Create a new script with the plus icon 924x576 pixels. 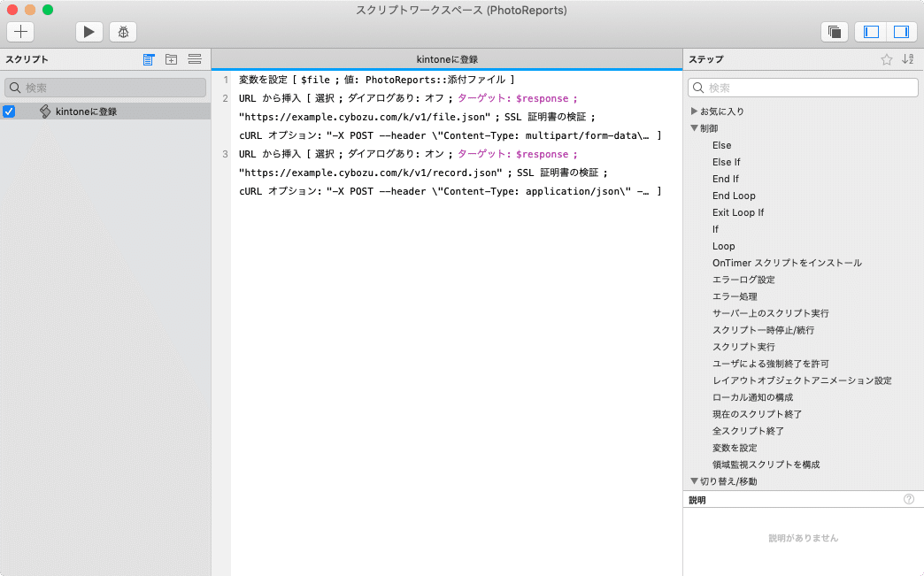tap(19, 32)
